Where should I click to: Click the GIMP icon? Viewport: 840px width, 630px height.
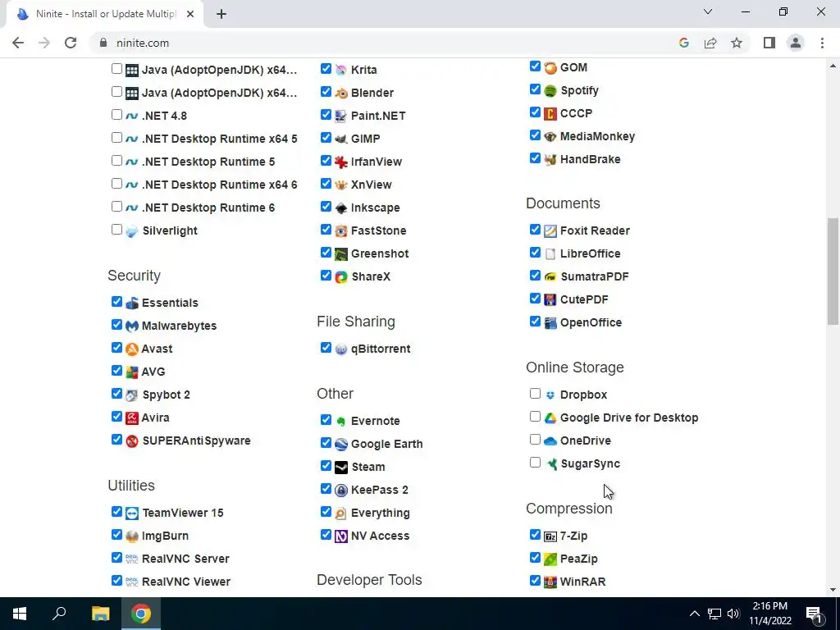coord(340,139)
